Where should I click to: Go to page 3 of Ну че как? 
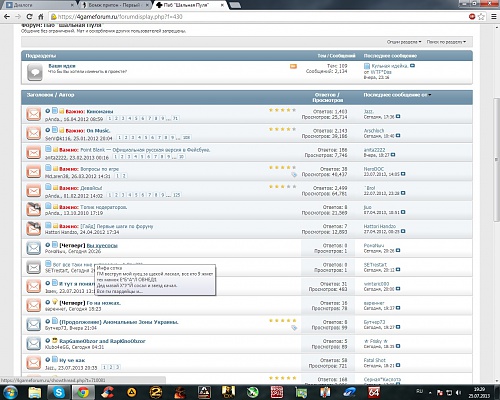[117, 367]
